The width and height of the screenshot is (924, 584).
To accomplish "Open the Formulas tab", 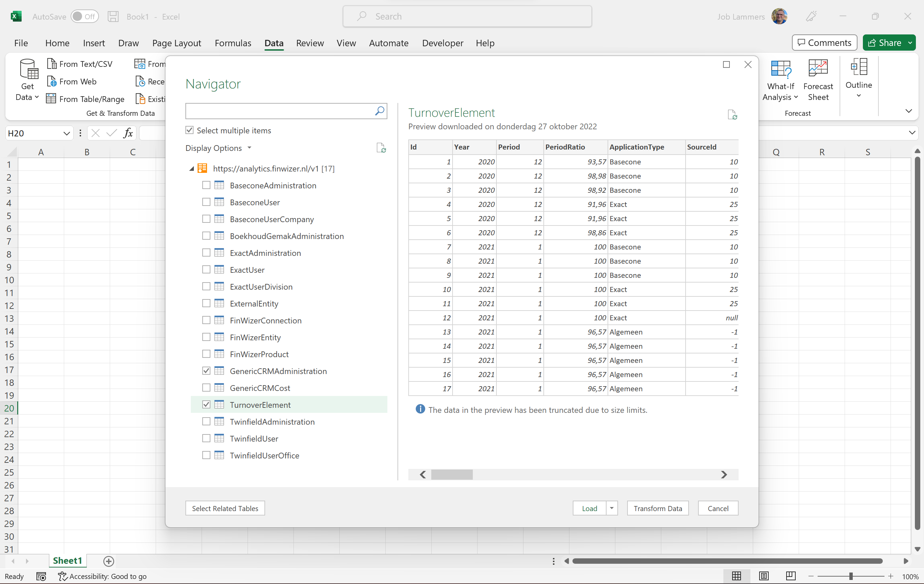I will (233, 43).
